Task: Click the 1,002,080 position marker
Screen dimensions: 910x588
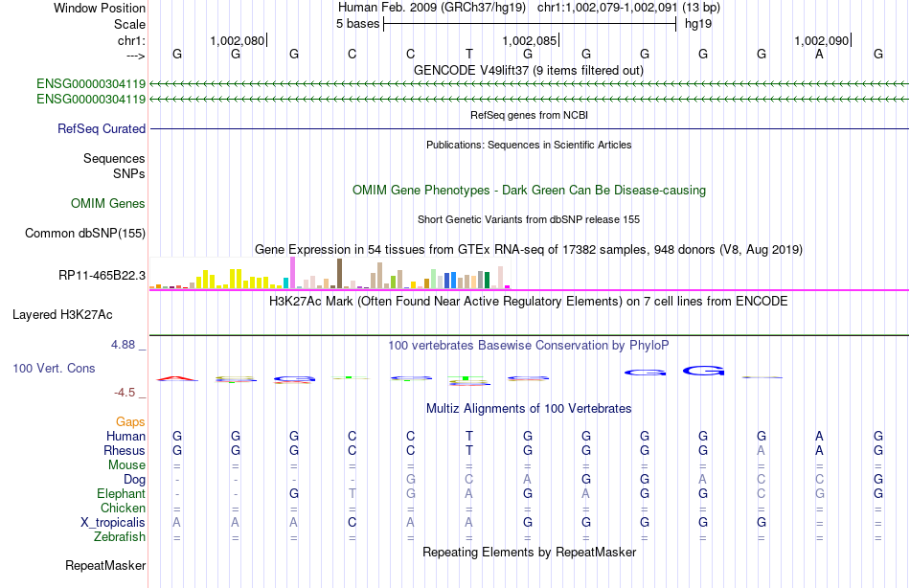Action: (x=238, y=40)
